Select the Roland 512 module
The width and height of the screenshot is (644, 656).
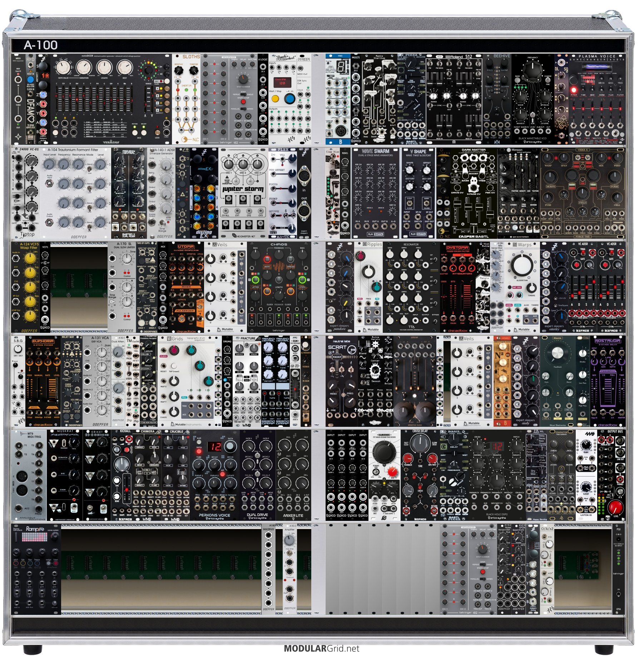click(x=454, y=99)
